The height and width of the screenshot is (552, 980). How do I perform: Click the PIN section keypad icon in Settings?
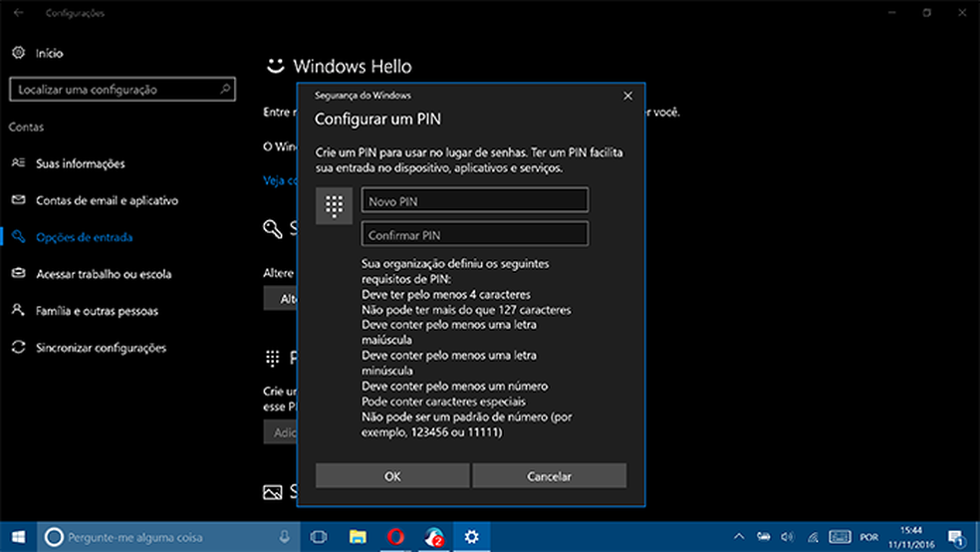(x=273, y=359)
